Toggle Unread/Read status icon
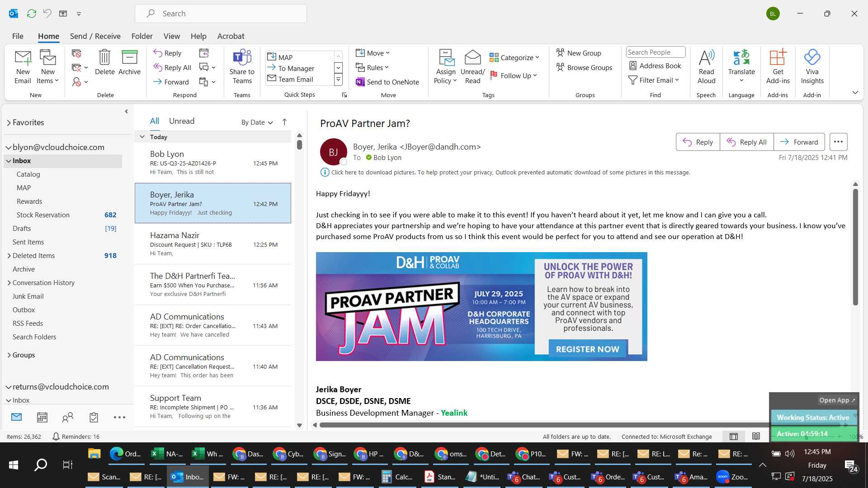868x488 pixels. [472, 67]
